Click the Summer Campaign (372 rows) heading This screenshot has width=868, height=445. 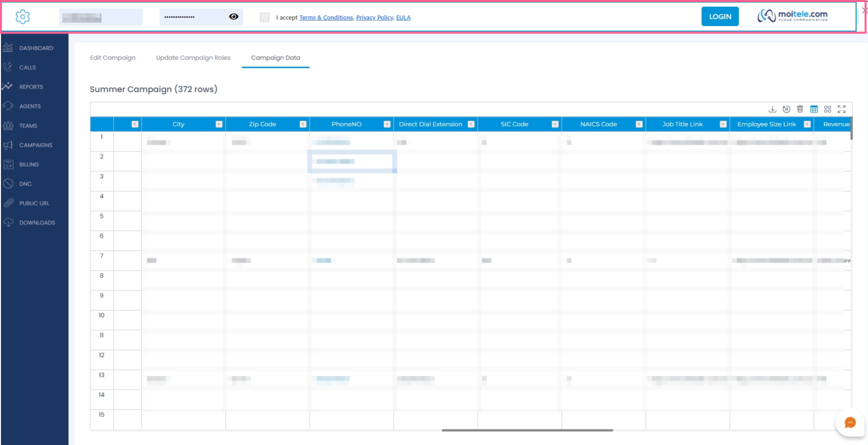click(x=153, y=89)
